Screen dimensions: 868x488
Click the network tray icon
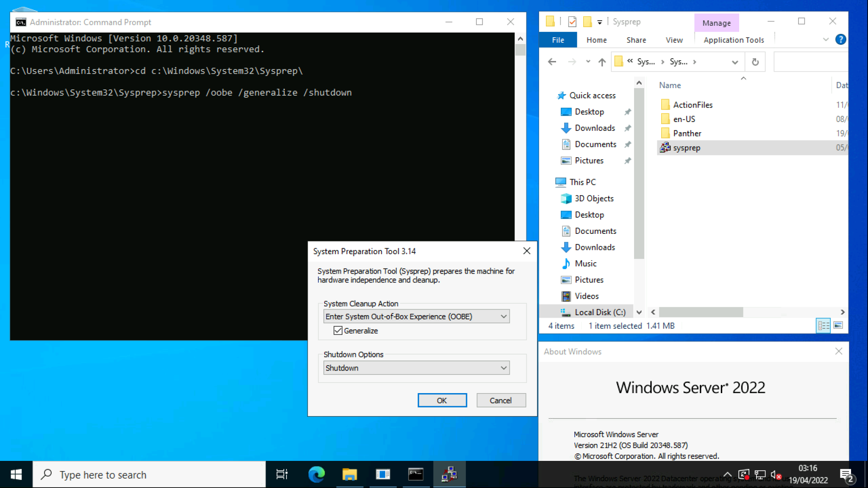pos(759,474)
